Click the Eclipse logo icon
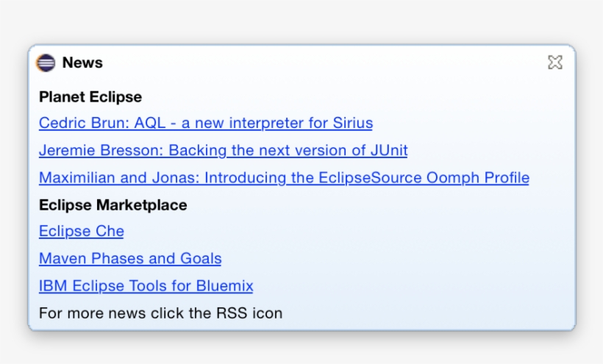 point(46,63)
